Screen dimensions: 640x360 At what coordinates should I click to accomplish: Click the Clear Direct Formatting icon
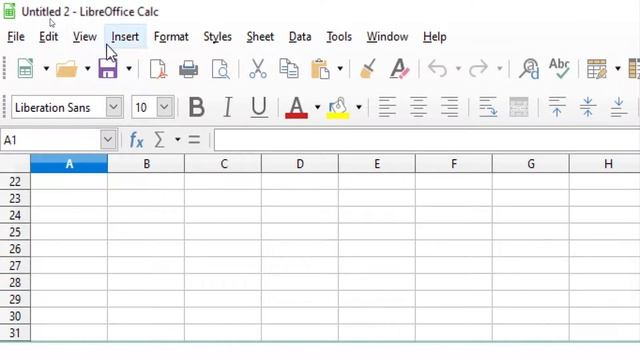click(399, 69)
